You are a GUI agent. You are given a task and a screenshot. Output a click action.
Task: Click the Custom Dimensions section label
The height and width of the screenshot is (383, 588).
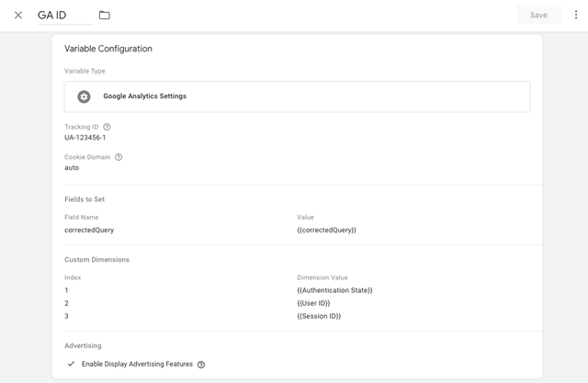(x=96, y=260)
